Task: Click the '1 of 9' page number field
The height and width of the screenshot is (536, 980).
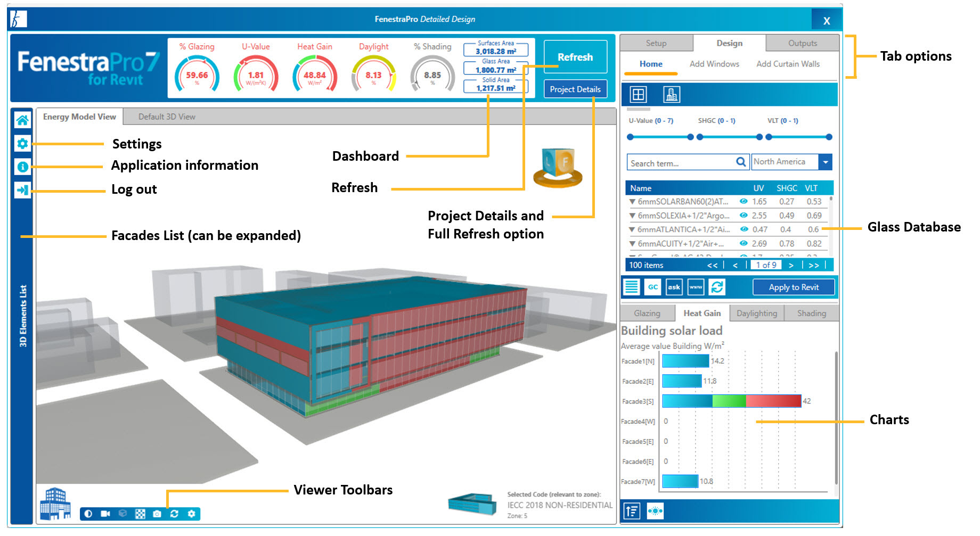Action: tap(766, 265)
